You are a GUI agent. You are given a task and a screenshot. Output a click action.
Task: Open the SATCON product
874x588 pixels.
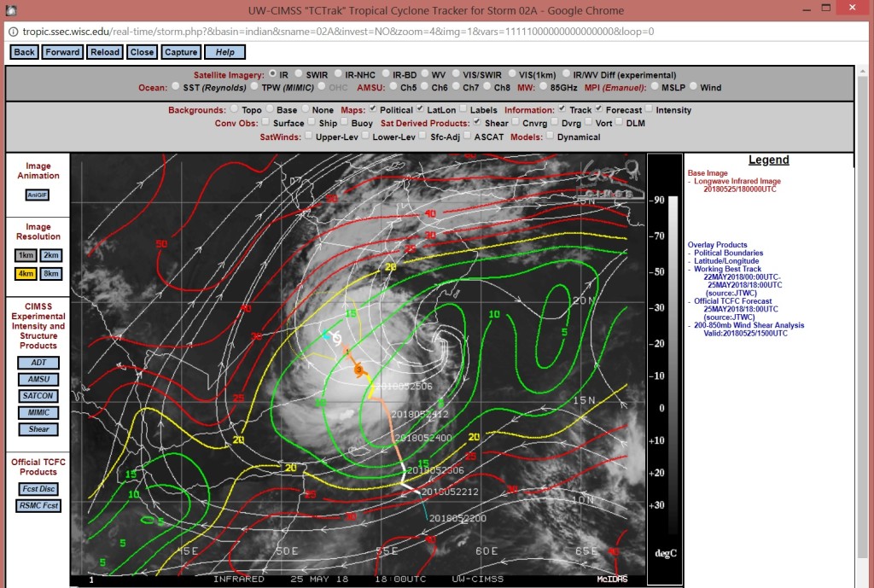point(38,396)
